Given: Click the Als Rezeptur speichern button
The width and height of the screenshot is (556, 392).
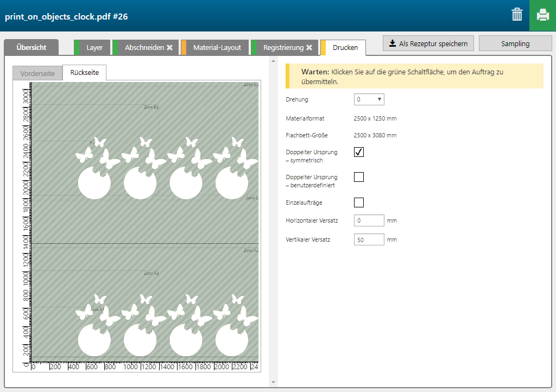Looking at the screenshot, I should click(428, 43).
